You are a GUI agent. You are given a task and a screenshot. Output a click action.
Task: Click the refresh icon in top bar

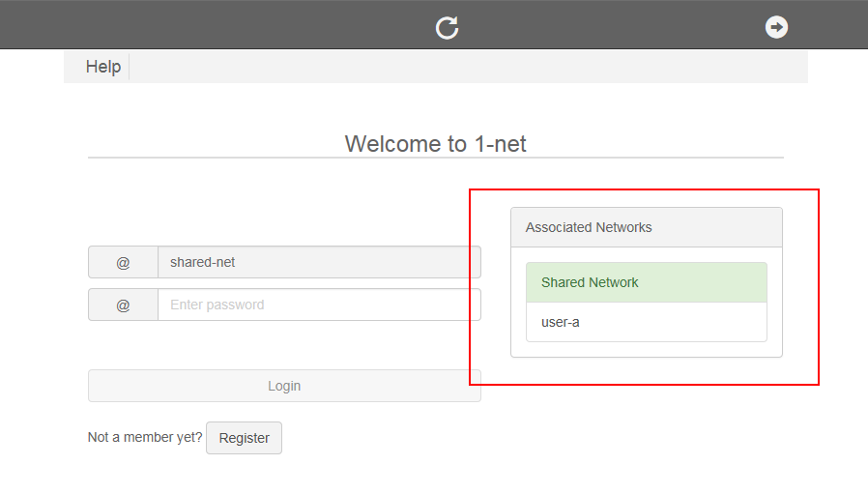(447, 27)
